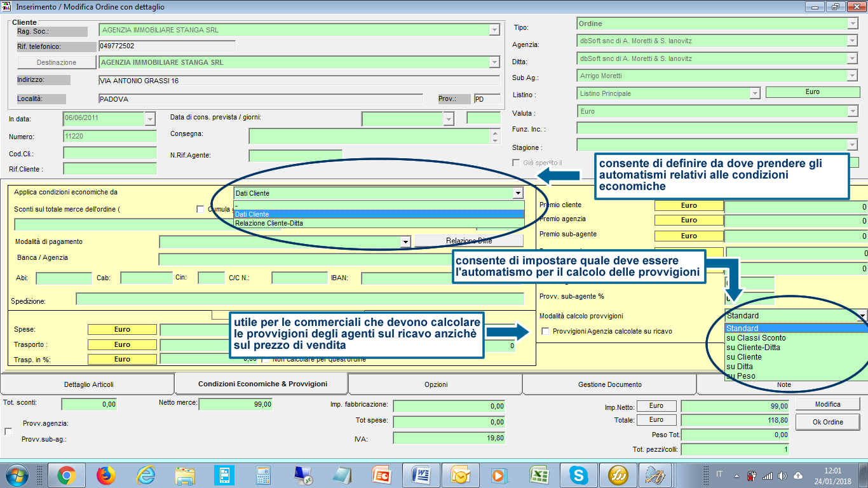This screenshot has height=488, width=868.
Task: Toggle the Già spedito il checkbox
Action: (516, 163)
